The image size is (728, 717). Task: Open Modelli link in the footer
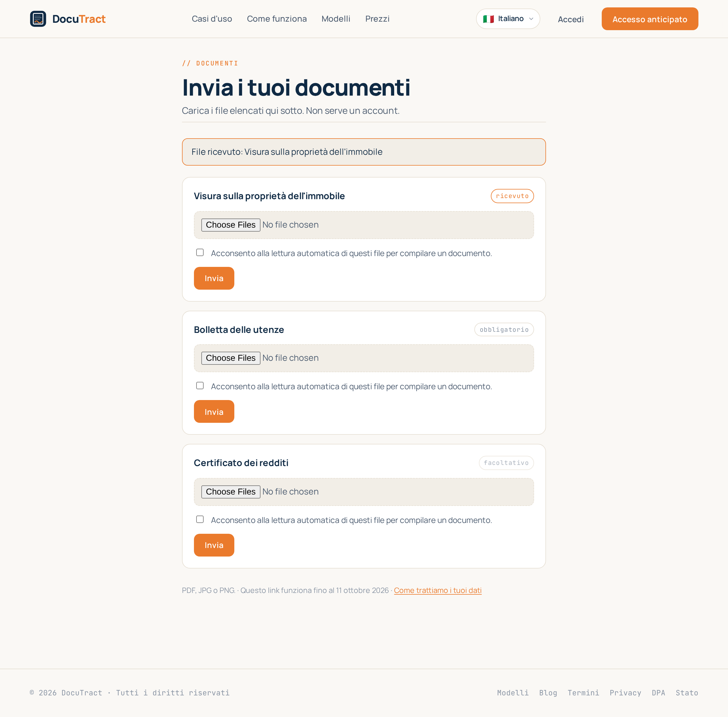point(513,693)
